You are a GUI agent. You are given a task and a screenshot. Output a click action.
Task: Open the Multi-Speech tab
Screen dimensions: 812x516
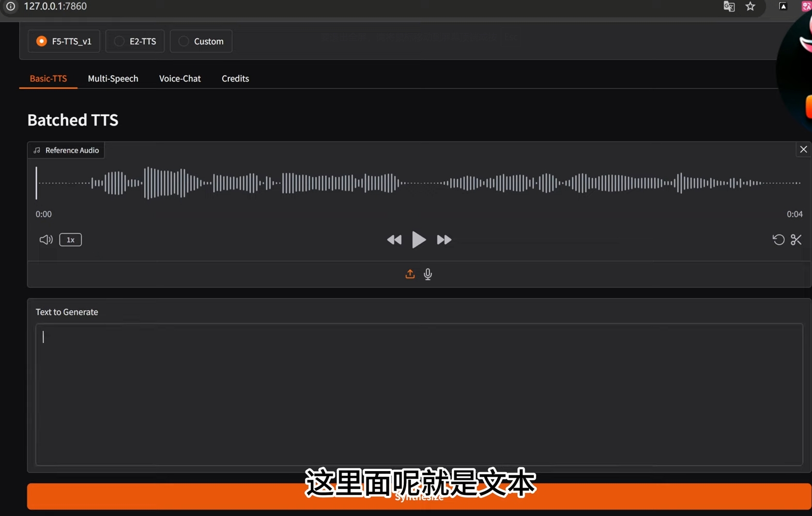pos(113,79)
